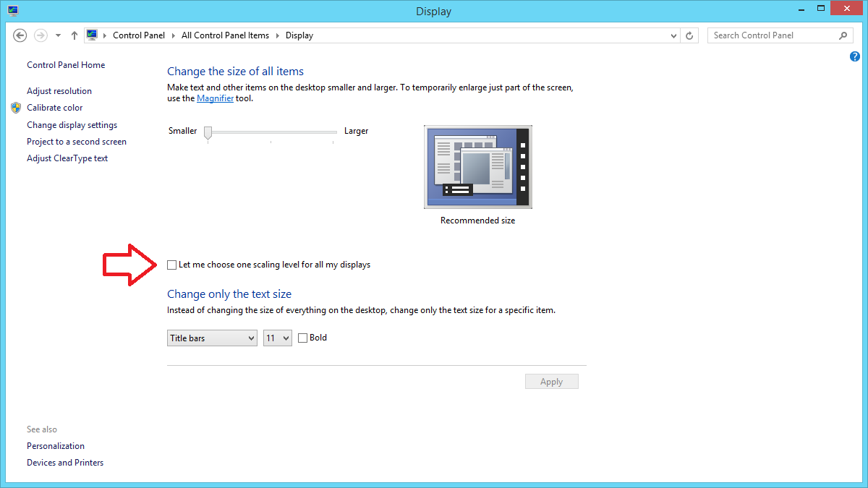Open Adjust ClearType text link
Image resolution: width=868 pixels, height=488 pixels.
point(67,158)
